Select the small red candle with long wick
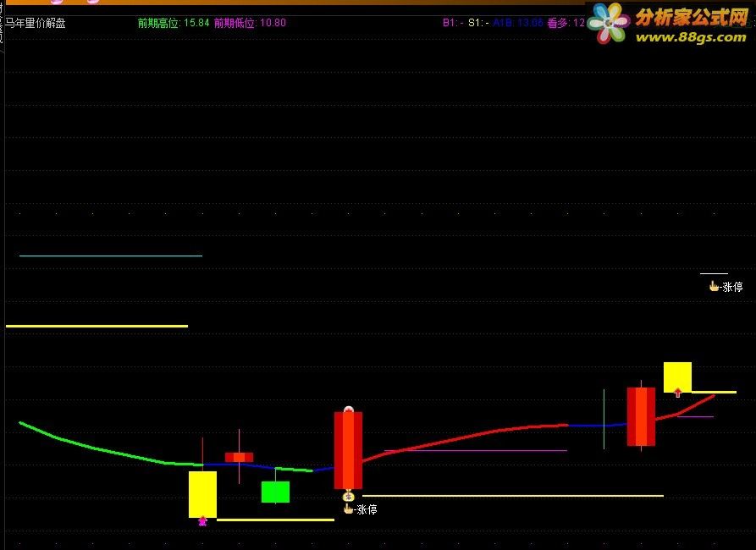The height and width of the screenshot is (550, 756). tap(239, 457)
